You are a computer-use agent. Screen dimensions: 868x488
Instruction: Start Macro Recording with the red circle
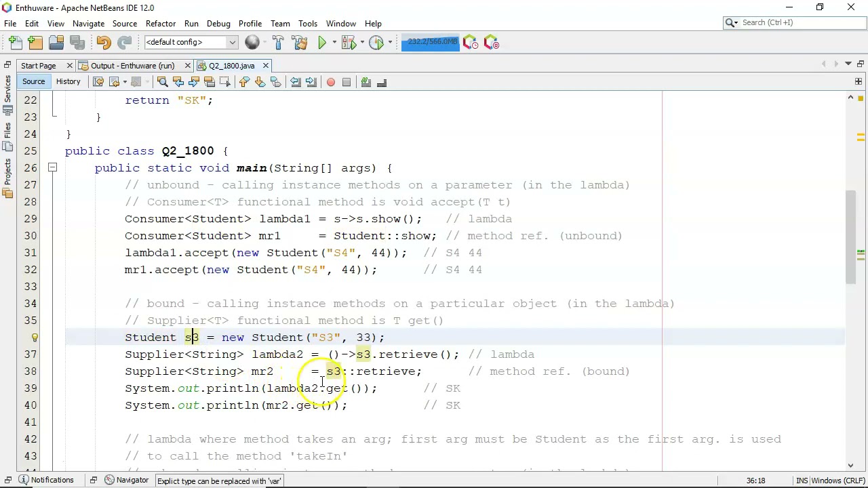click(331, 82)
